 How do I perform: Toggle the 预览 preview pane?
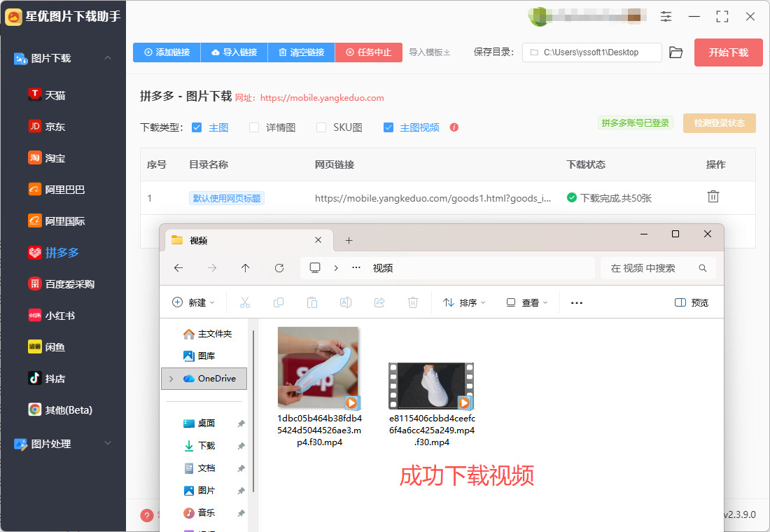pos(692,302)
